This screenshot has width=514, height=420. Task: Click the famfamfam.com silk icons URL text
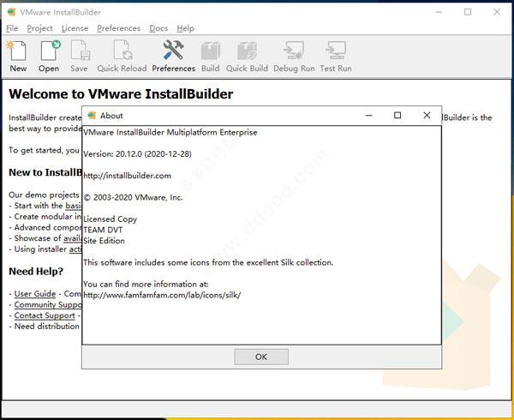tap(162, 295)
